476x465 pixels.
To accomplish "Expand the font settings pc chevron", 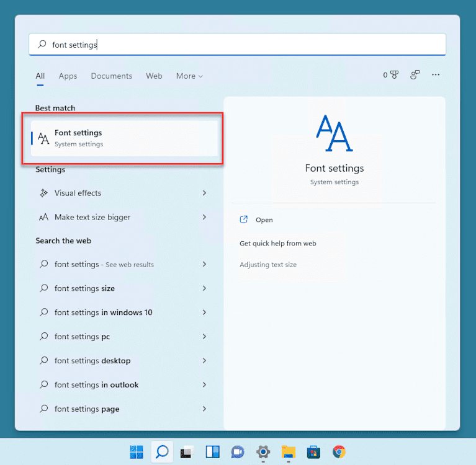I will point(204,337).
